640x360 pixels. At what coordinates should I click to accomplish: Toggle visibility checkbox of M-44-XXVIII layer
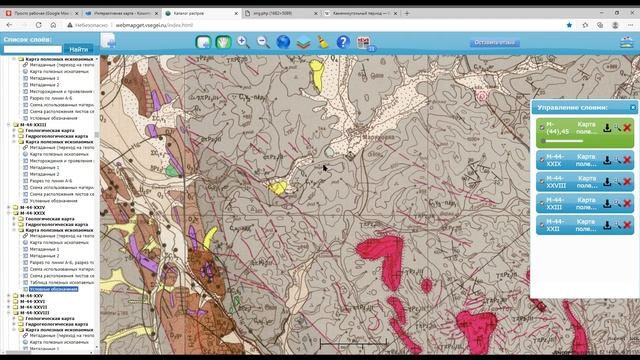pos(542,182)
